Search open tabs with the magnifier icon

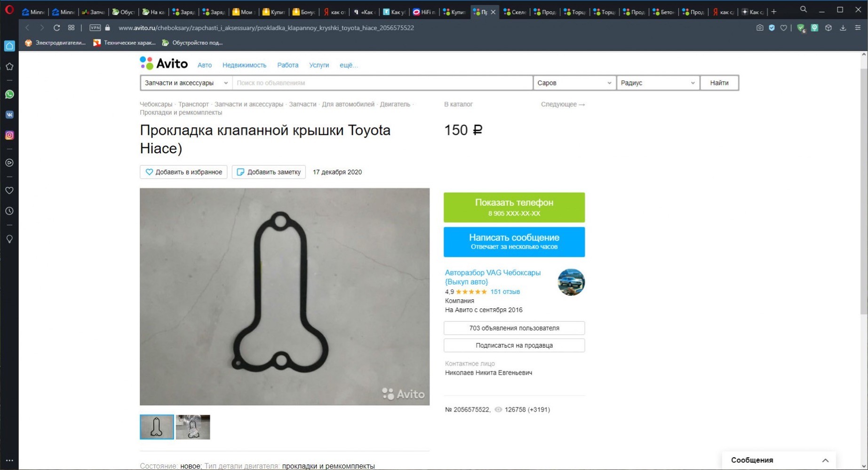(x=804, y=10)
